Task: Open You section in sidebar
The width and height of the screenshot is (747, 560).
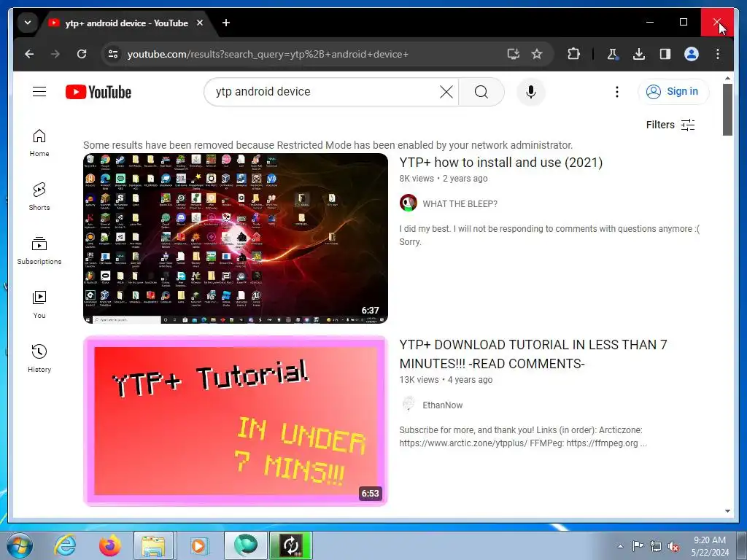Action: click(39, 305)
